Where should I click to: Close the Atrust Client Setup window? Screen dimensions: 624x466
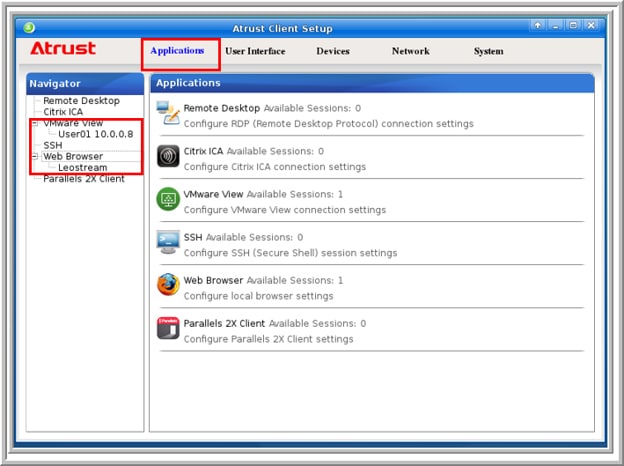(591, 25)
